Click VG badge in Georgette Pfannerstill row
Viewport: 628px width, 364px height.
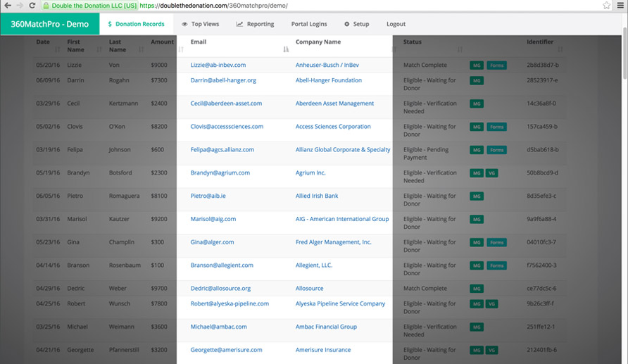(x=492, y=351)
